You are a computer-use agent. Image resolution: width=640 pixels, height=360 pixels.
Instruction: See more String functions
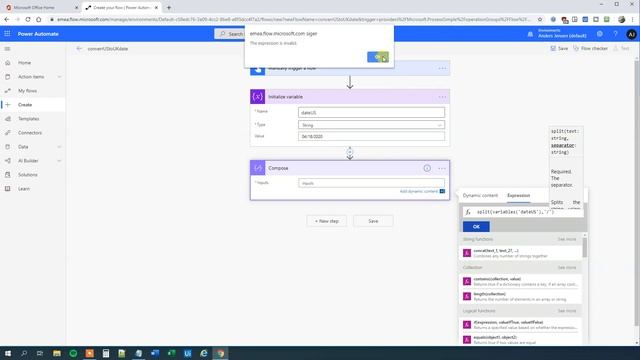pyautogui.click(x=567, y=239)
